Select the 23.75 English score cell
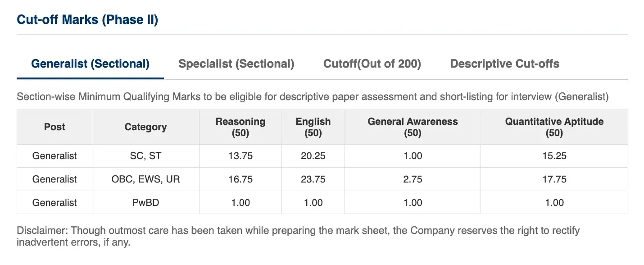 (x=313, y=179)
